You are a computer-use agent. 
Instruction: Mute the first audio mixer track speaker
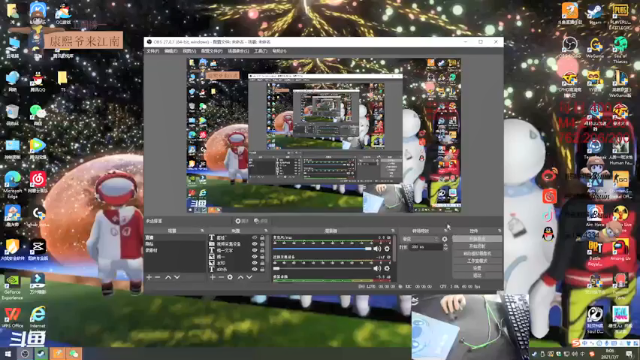[x=377, y=249]
